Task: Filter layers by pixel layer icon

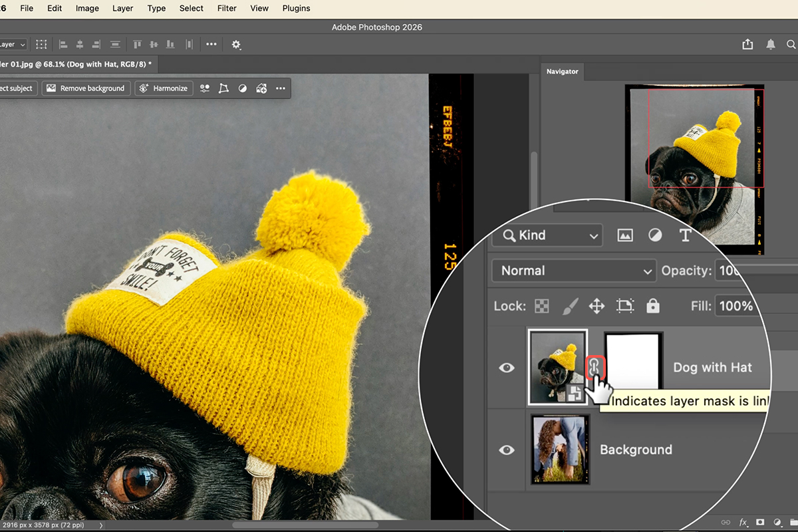Action: (x=624, y=235)
